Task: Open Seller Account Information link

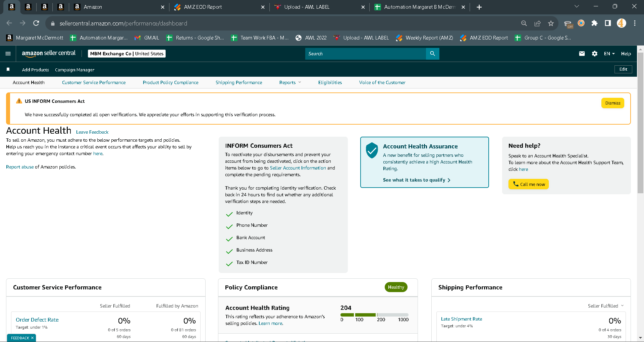Action: (x=298, y=168)
